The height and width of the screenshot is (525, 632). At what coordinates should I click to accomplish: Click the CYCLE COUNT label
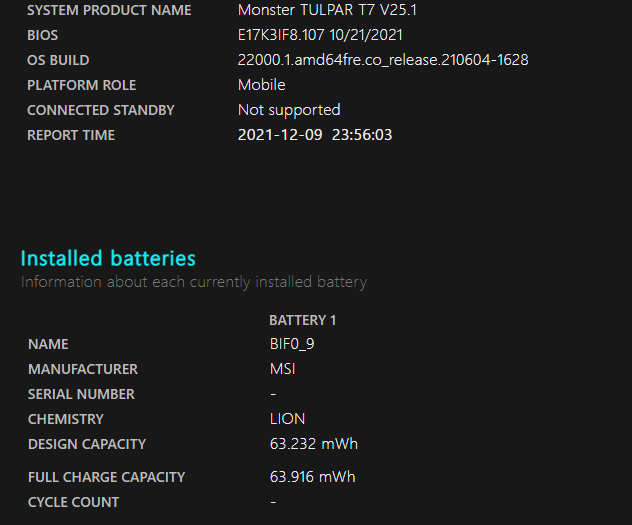(73, 502)
